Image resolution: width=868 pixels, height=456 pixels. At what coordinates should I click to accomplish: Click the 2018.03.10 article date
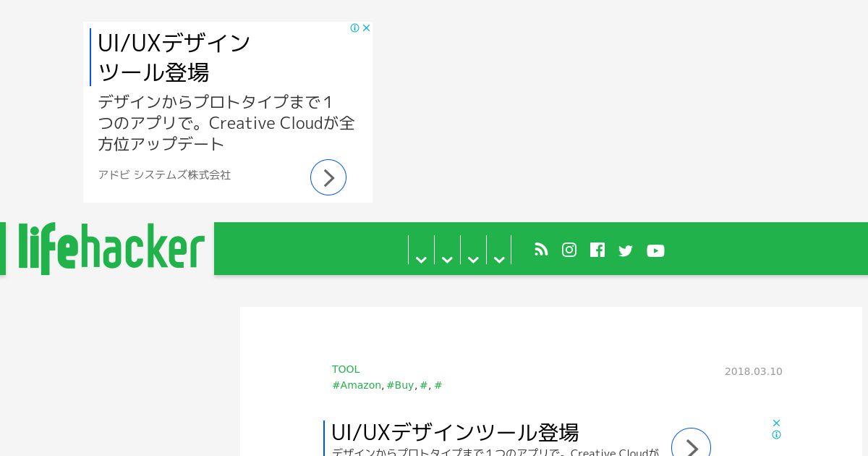point(753,371)
